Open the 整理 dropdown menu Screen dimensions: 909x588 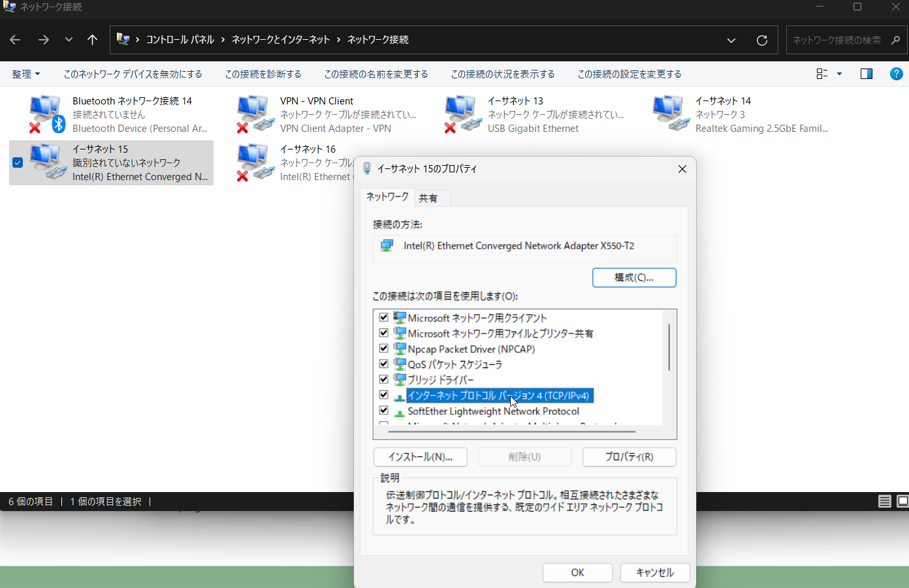coord(26,74)
